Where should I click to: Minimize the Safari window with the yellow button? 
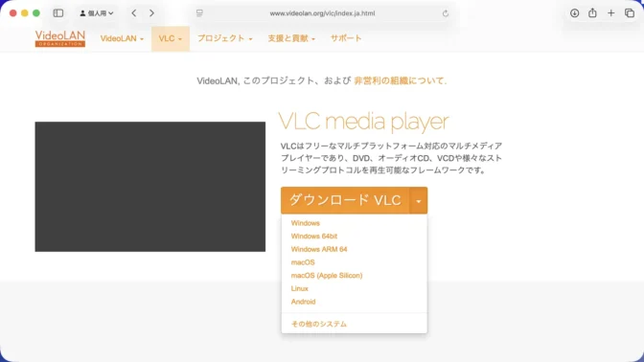pyautogui.click(x=25, y=13)
